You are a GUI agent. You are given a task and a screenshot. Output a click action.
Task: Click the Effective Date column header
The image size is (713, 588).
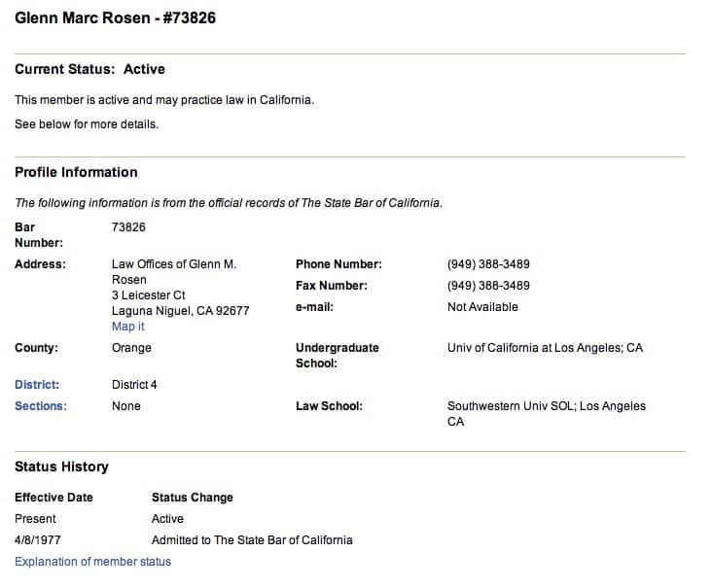(x=53, y=498)
